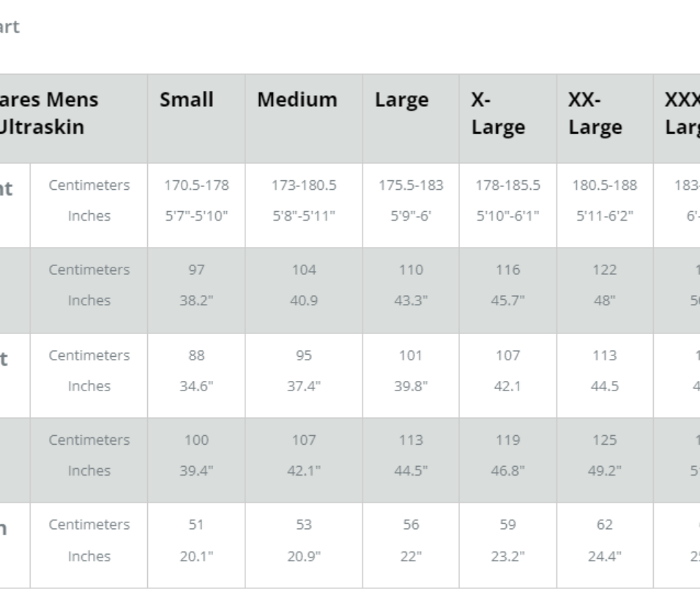Click the XX-Large column header
The height and width of the screenshot is (614, 700).
click(x=595, y=114)
